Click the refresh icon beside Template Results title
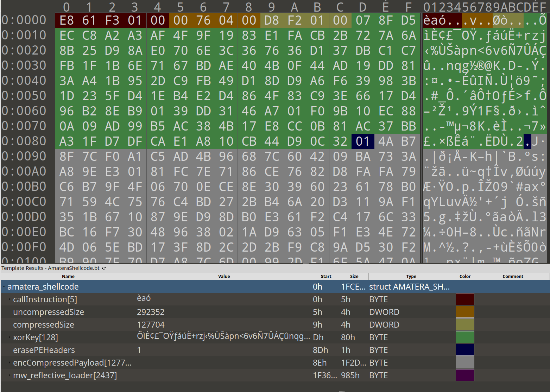This screenshot has width=550, height=392. 104,268
